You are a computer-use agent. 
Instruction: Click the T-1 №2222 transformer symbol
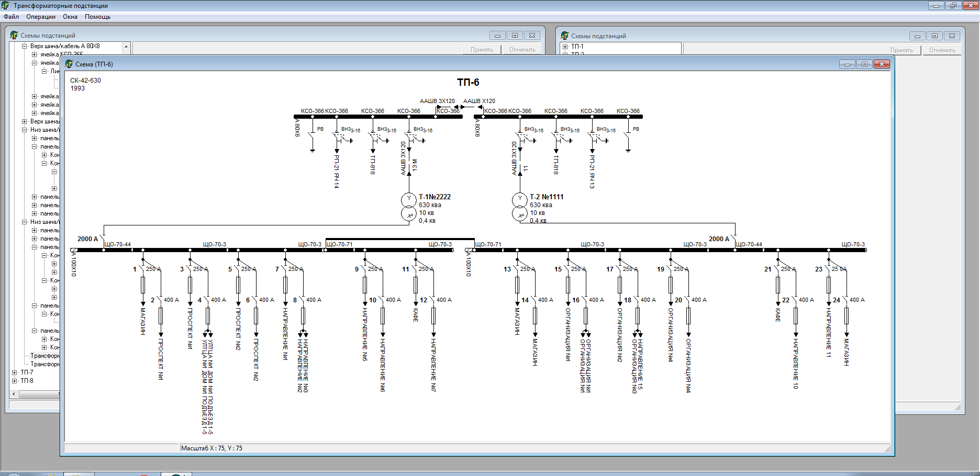coord(409,207)
